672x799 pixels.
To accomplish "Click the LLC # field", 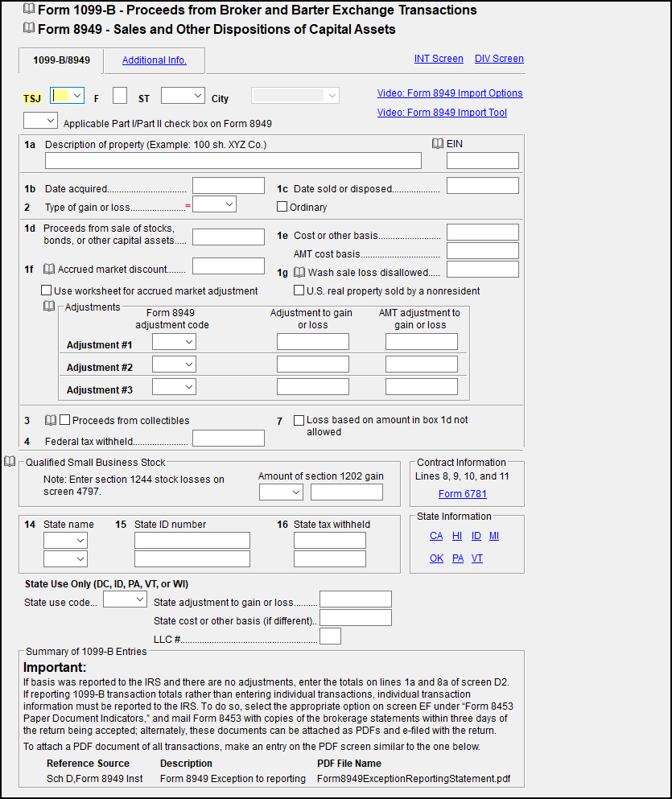I will pyautogui.click(x=330, y=636).
